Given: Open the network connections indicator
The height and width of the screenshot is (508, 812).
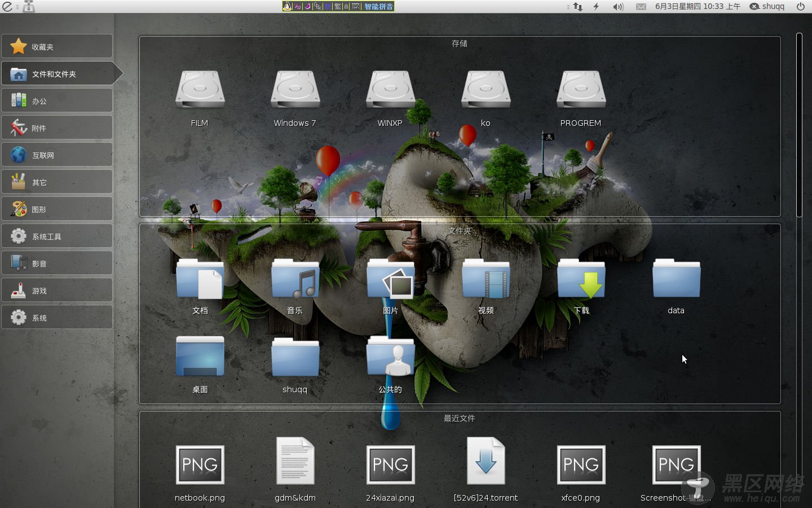Looking at the screenshot, I should (577, 6).
